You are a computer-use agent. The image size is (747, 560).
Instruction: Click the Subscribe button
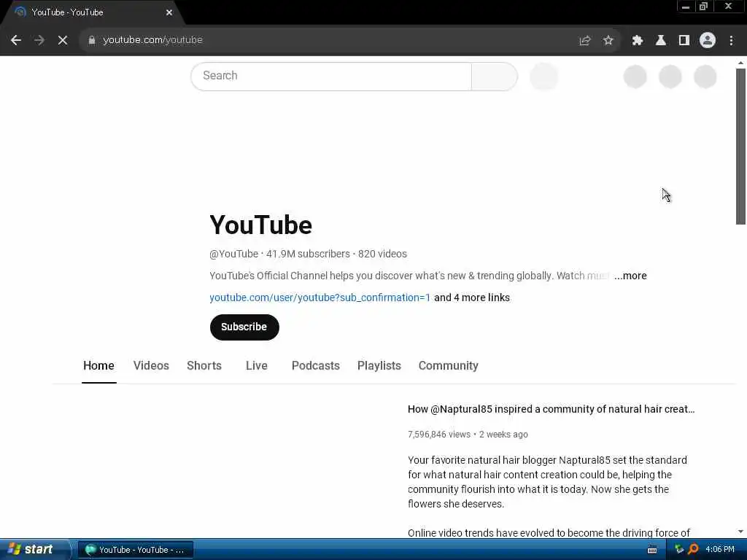pos(244,327)
